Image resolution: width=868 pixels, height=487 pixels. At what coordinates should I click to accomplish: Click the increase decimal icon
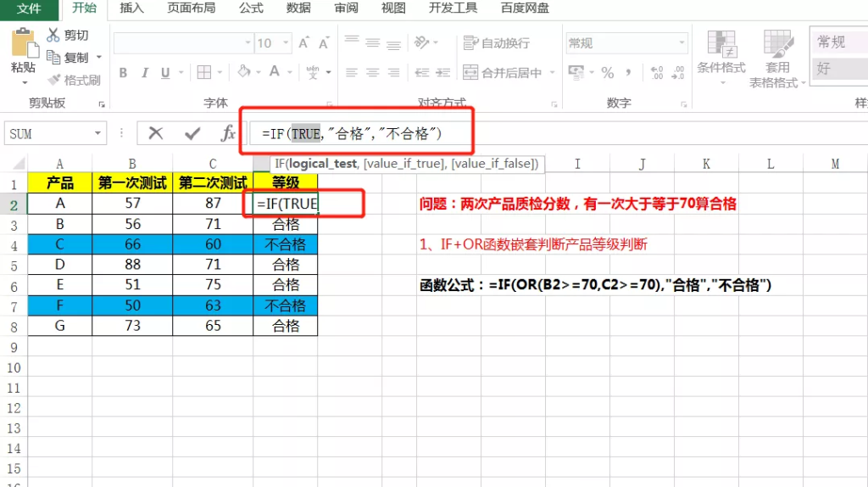pyautogui.click(x=657, y=73)
